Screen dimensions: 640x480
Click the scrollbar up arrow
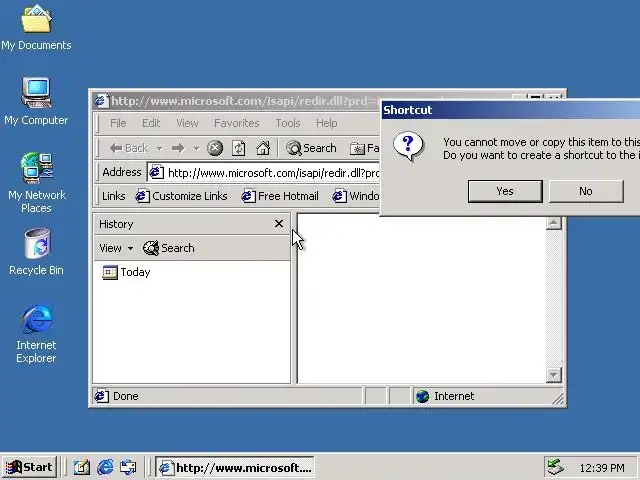point(553,223)
